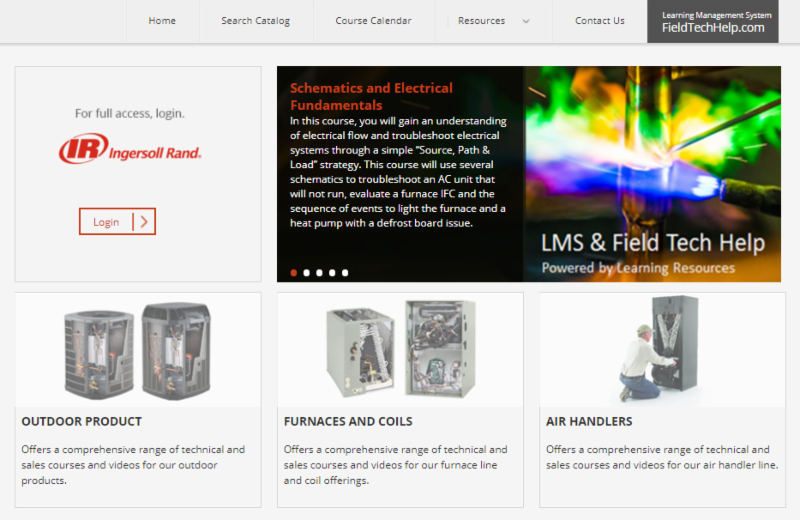The height and width of the screenshot is (520, 800).
Task: Open the furnaces and coils image
Action: (401, 349)
